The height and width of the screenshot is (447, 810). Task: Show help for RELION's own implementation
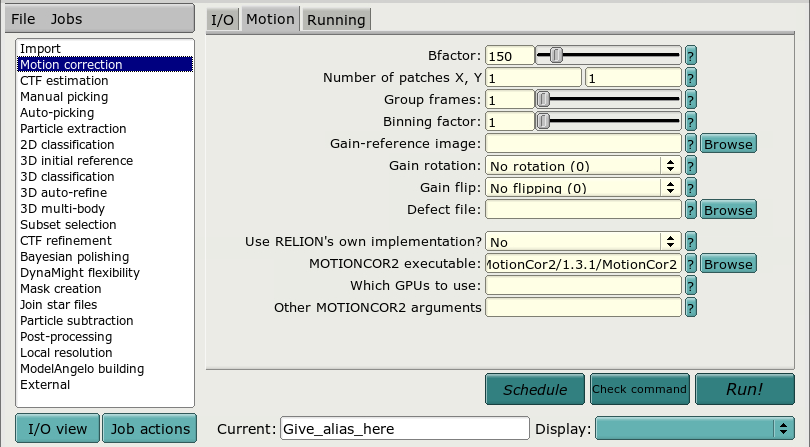tap(691, 241)
